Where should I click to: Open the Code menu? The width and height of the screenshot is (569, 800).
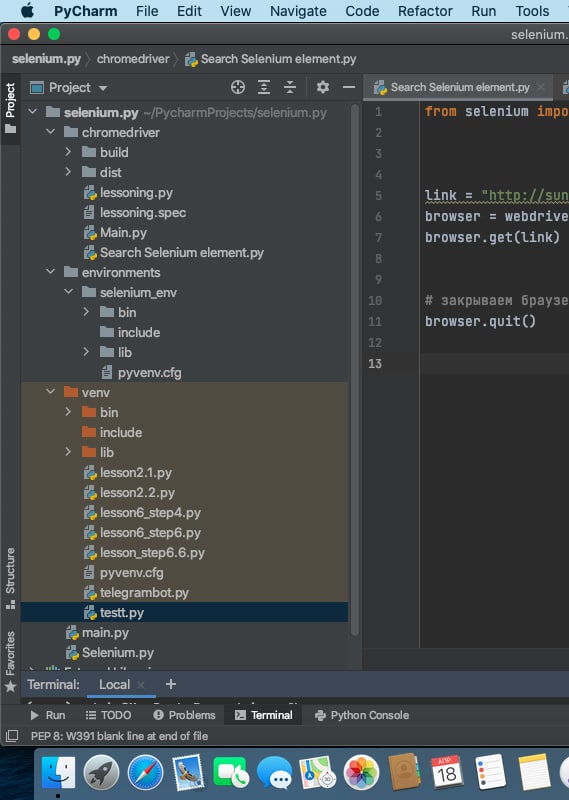(362, 11)
